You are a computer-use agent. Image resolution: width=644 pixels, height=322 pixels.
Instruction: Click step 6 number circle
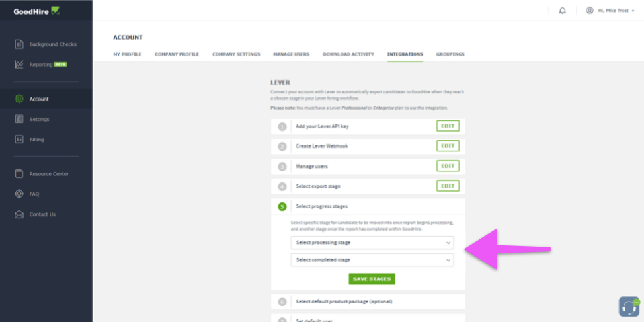coord(282,302)
